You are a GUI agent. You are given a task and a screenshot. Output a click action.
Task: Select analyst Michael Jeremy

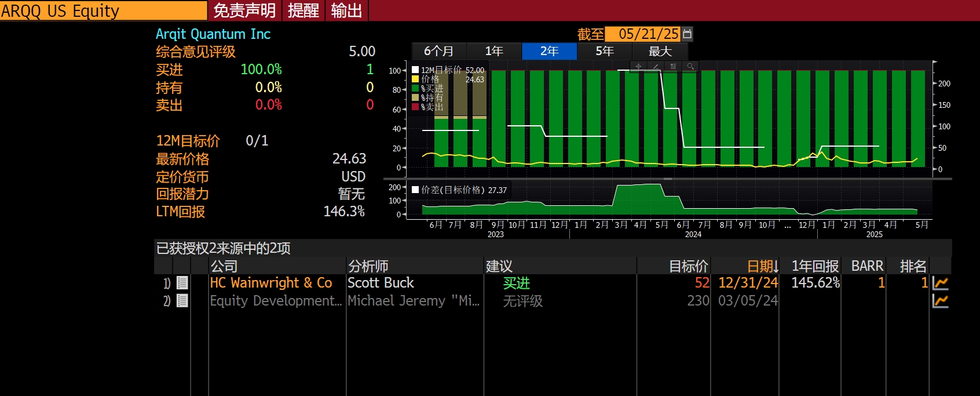414,301
